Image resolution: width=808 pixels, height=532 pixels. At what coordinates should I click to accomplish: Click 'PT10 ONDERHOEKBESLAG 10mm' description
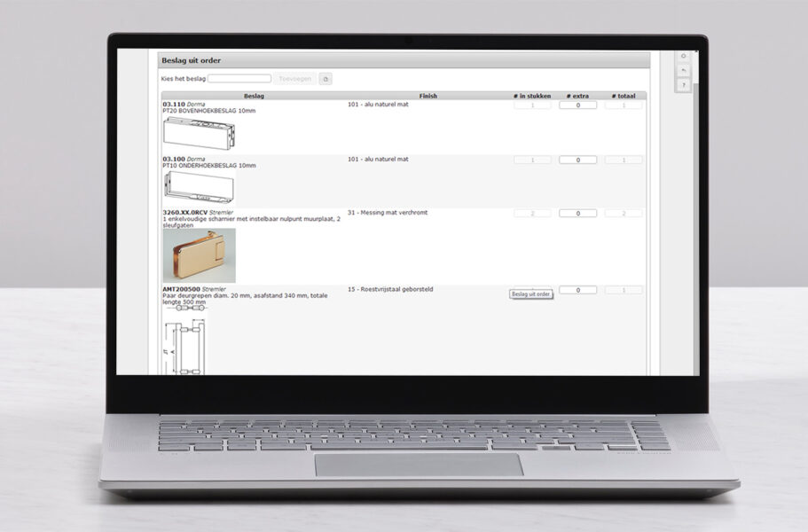(x=209, y=166)
